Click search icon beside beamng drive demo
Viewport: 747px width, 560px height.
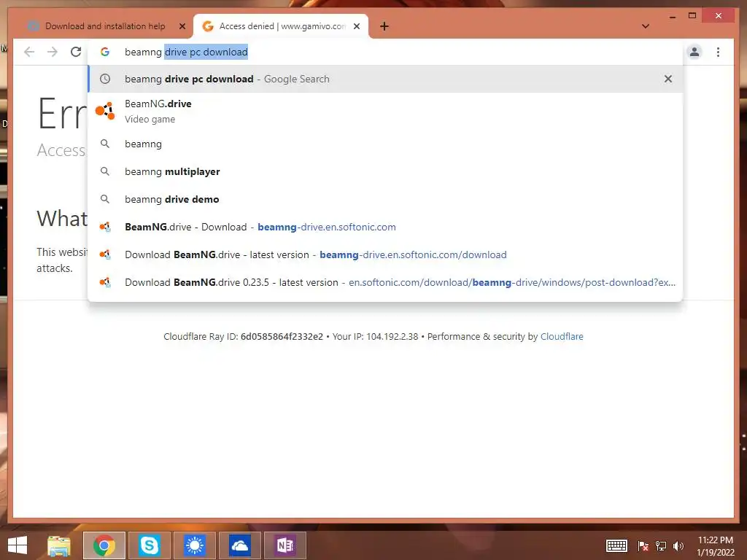[105, 199]
